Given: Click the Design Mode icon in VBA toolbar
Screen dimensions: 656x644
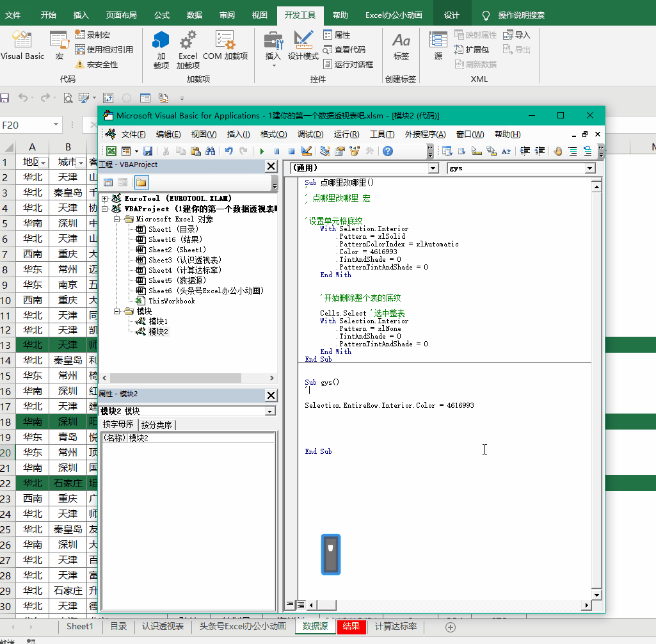Looking at the screenshot, I should [x=306, y=151].
